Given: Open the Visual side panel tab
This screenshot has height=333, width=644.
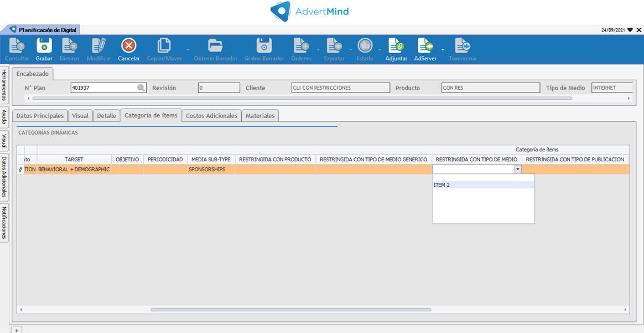Looking at the screenshot, I should pos(4,141).
